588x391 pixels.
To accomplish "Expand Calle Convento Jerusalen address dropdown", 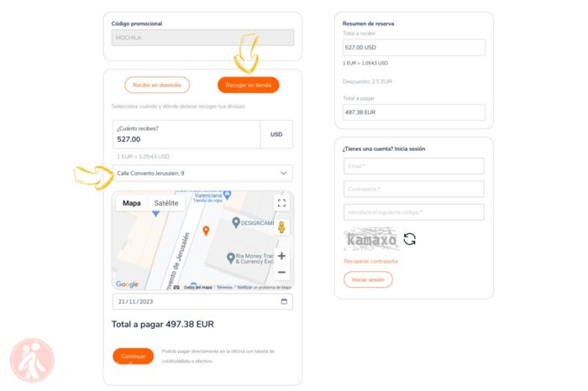I will (x=202, y=174).
